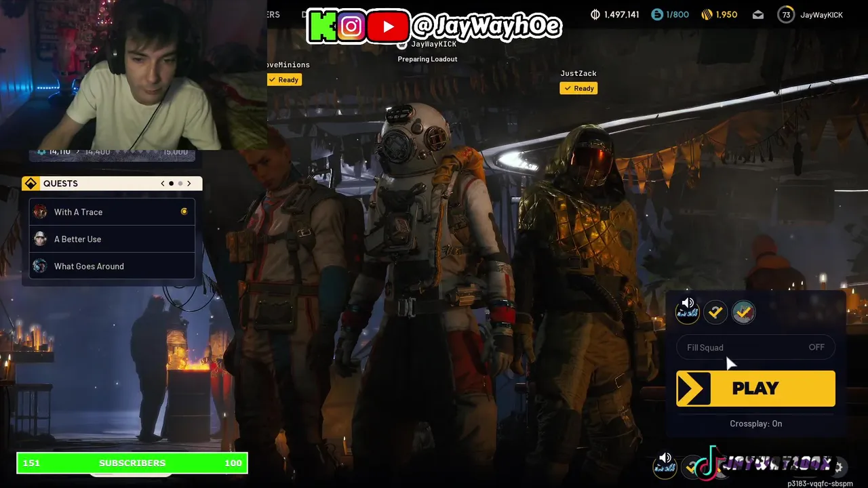Open the level 73 player badge

(786, 14)
